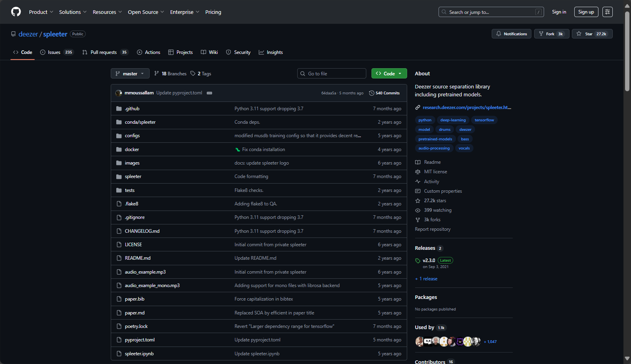This screenshot has height=364, width=631.
Task: Select the python topic tag
Action: coord(425,120)
